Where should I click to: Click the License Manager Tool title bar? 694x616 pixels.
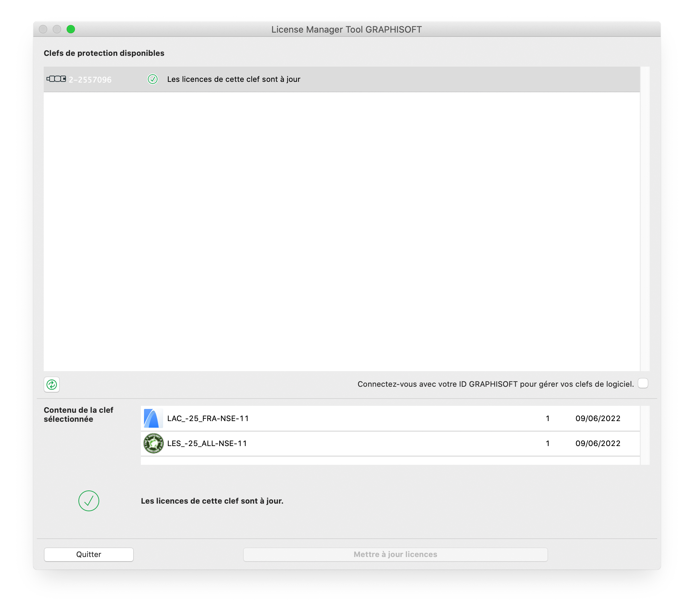(x=346, y=29)
